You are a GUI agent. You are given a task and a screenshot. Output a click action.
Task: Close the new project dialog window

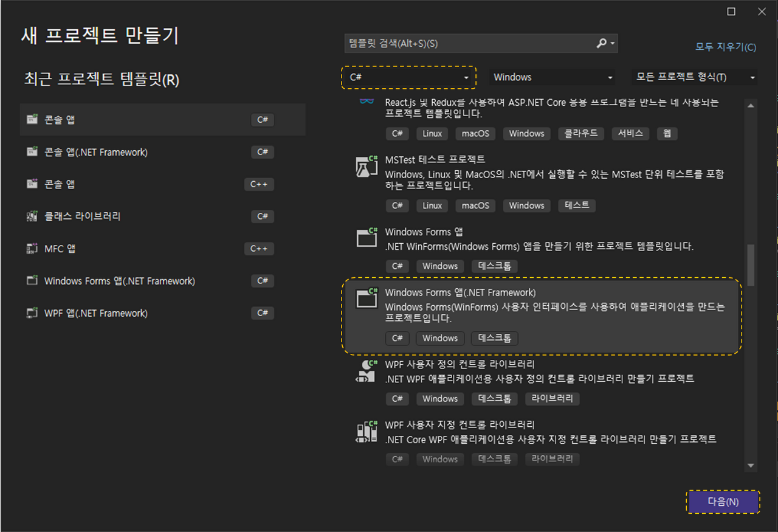click(x=762, y=12)
